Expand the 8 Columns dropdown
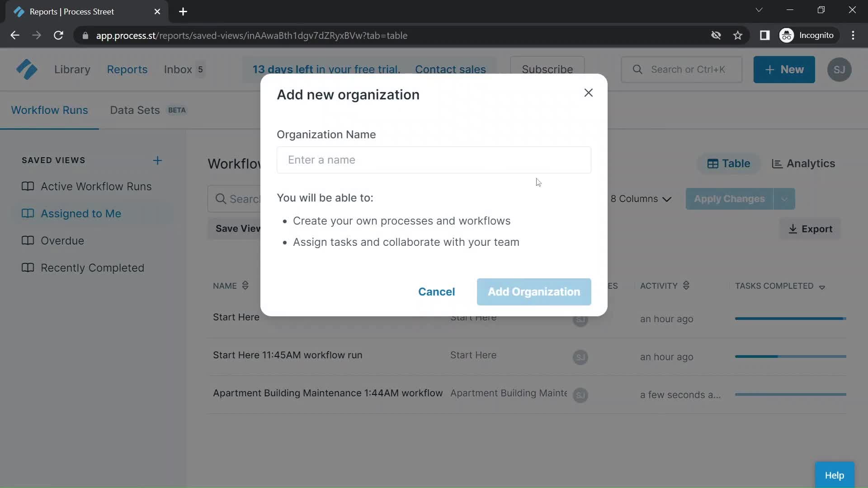 click(642, 198)
